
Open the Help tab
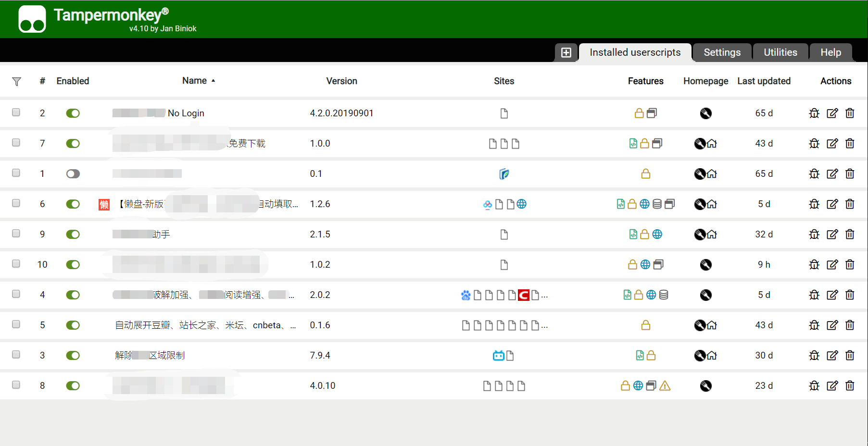(830, 52)
